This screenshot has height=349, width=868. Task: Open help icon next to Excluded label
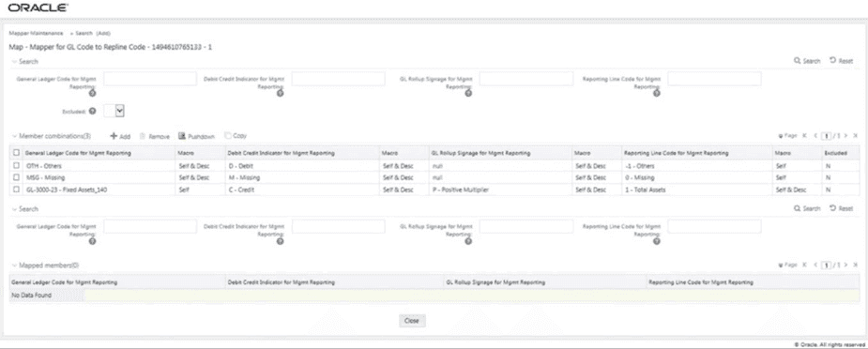(x=93, y=111)
